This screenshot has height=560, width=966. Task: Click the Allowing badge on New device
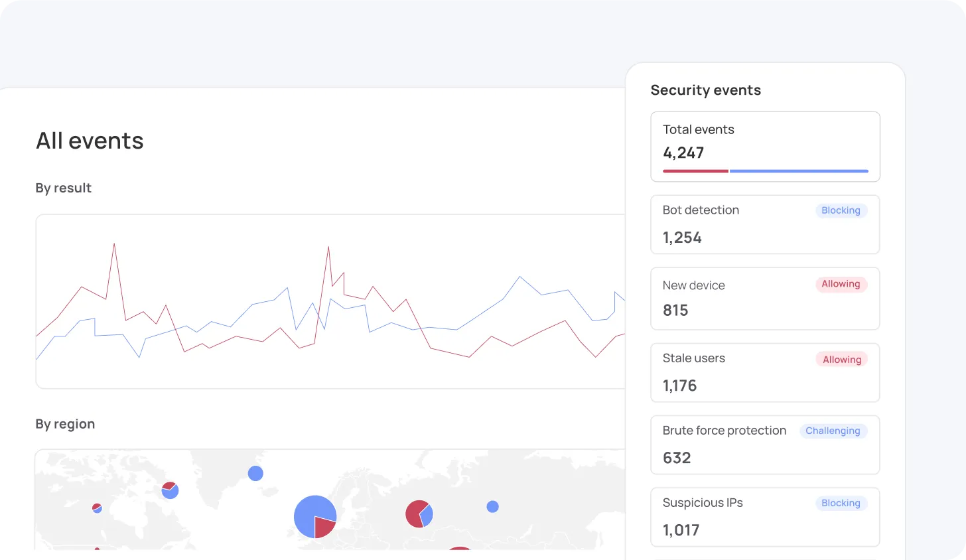coord(841,284)
